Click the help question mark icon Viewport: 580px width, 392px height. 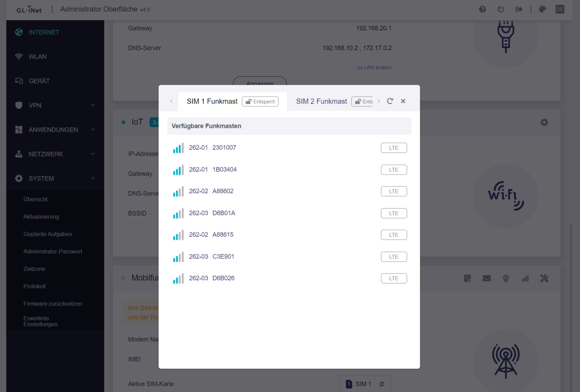click(x=482, y=9)
